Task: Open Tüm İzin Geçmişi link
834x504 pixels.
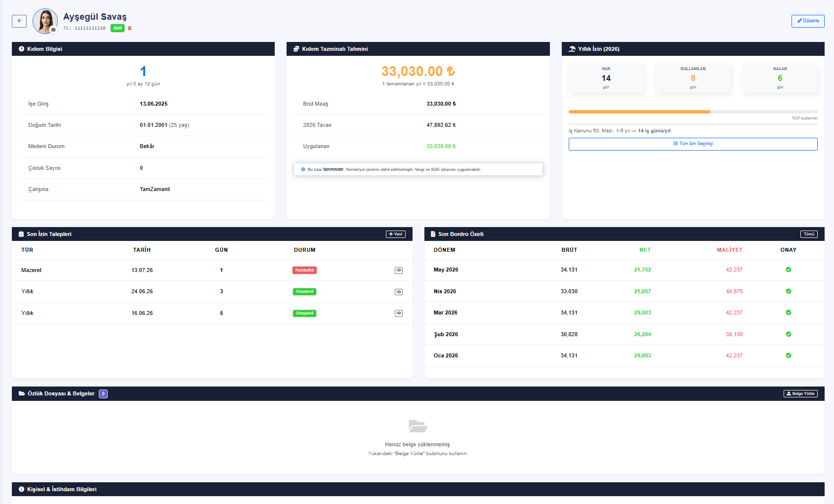Action: click(693, 144)
